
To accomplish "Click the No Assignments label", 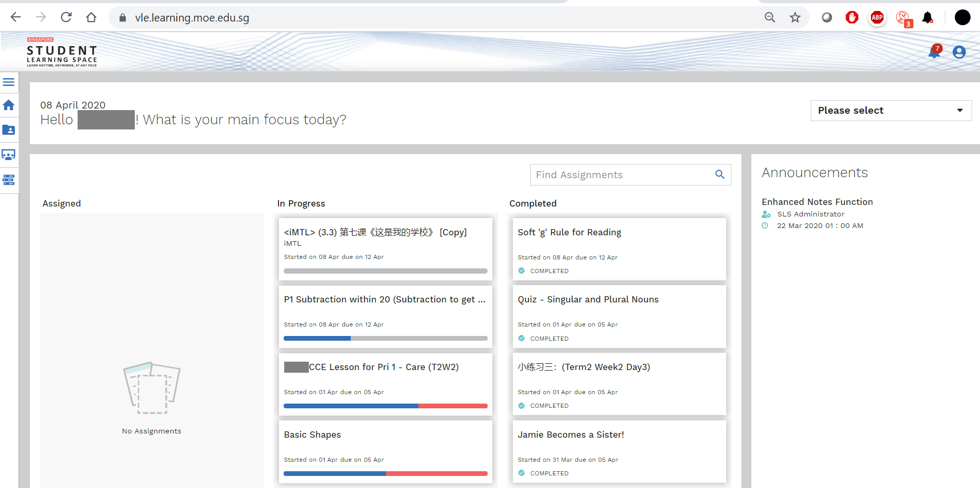I will pyautogui.click(x=152, y=431).
